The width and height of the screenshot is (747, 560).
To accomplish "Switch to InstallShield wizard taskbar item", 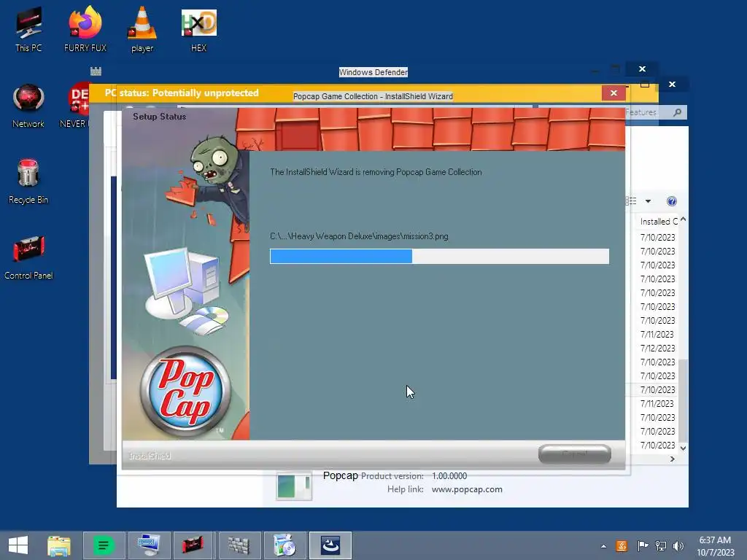I will pyautogui.click(x=330, y=545).
